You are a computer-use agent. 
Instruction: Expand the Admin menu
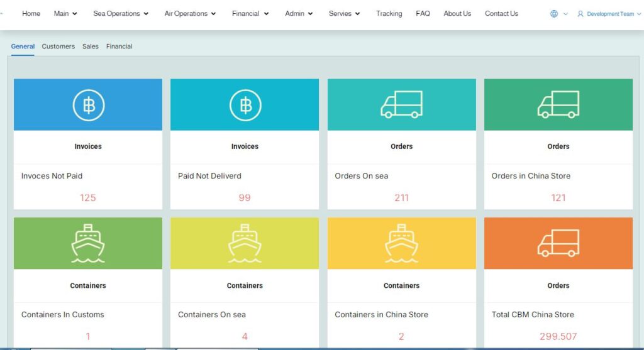coord(299,13)
